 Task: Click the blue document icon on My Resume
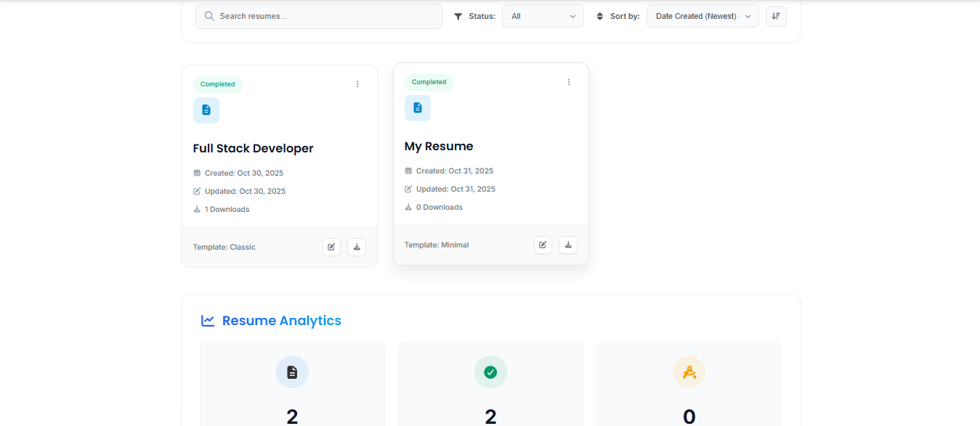click(x=418, y=108)
